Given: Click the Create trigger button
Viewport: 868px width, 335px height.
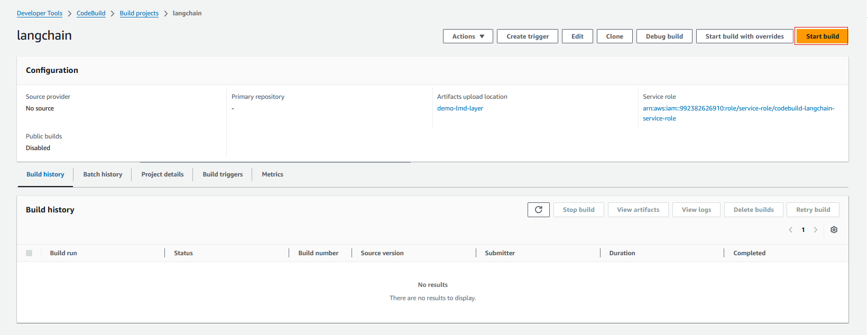Looking at the screenshot, I should point(527,36).
